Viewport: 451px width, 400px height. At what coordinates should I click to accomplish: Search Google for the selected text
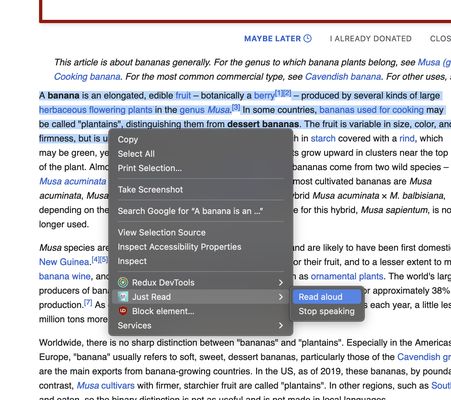pos(201,211)
